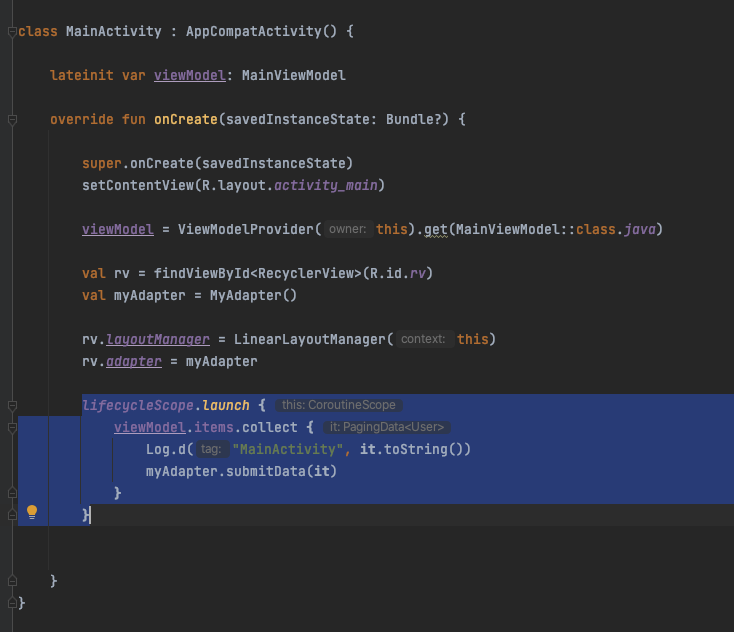The width and height of the screenshot is (734, 632).
Task: Click fold end marker beside lightbulb
Action: [x=13, y=515]
